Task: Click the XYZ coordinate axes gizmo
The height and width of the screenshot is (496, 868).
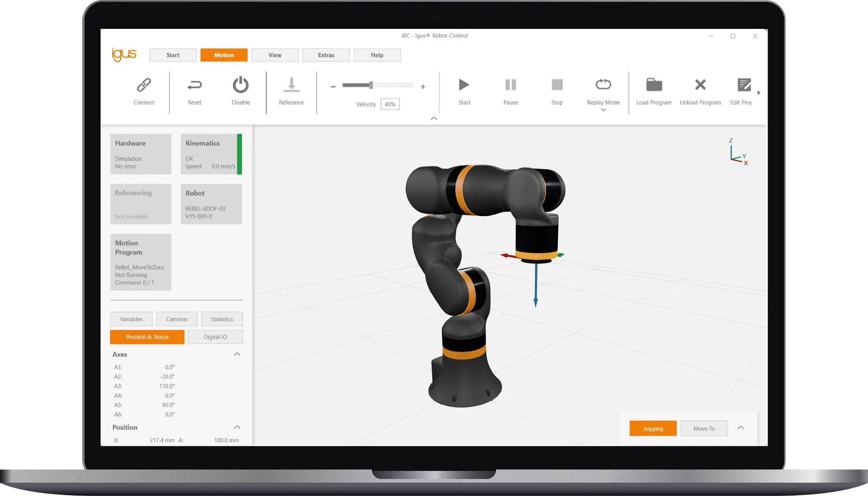Action: pyautogui.click(x=738, y=152)
